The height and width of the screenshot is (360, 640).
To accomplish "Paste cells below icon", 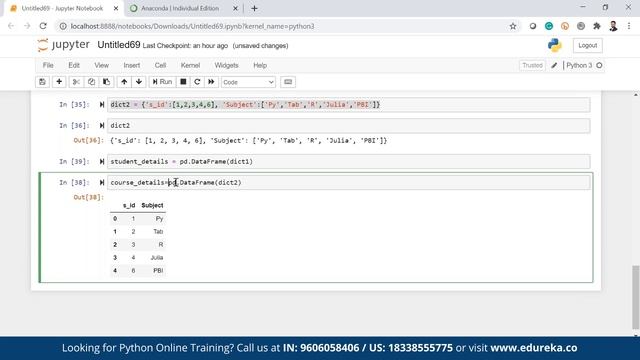I will pyautogui.click(x=106, y=82).
